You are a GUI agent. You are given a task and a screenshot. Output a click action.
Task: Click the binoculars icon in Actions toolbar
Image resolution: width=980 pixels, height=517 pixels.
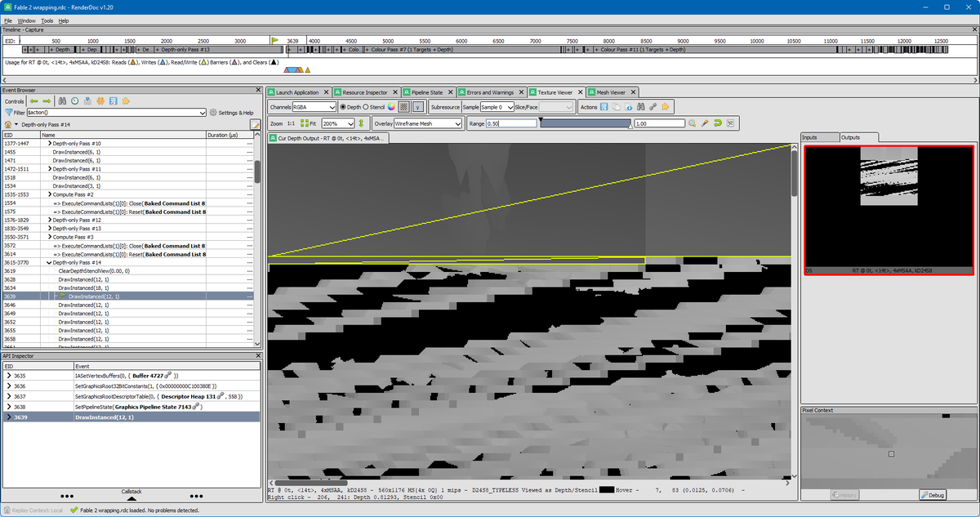click(641, 107)
